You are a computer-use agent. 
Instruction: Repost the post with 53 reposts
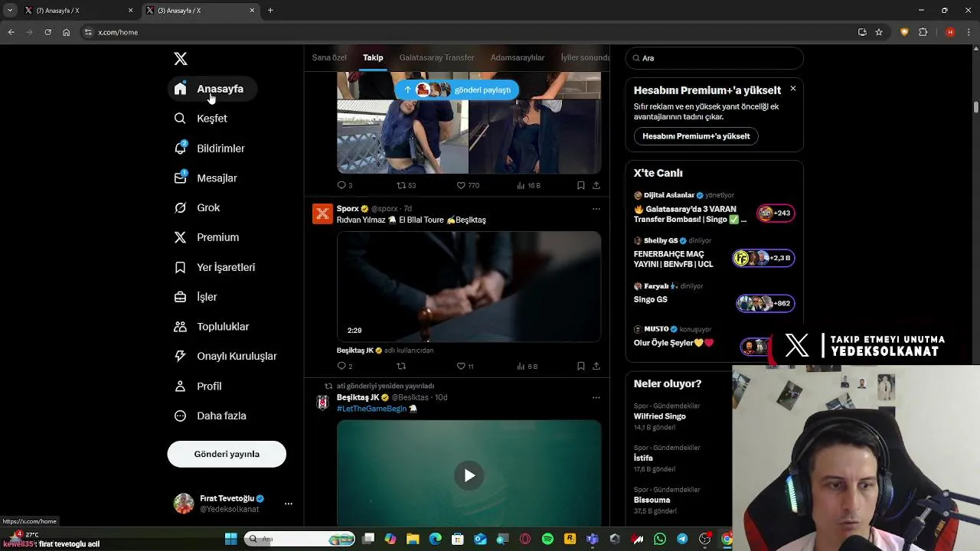pyautogui.click(x=406, y=185)
